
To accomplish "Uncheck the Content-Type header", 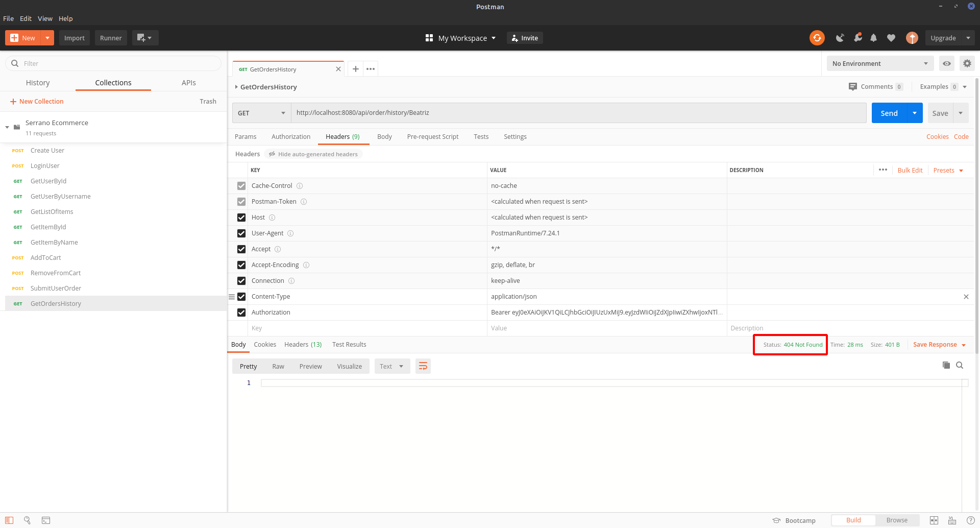I will (x=241, y=297).
